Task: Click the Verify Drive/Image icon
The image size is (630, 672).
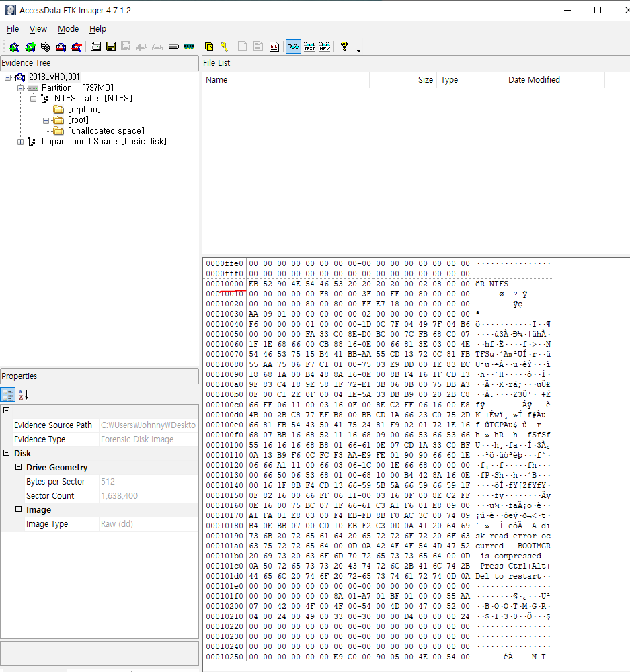Action: 173,47
